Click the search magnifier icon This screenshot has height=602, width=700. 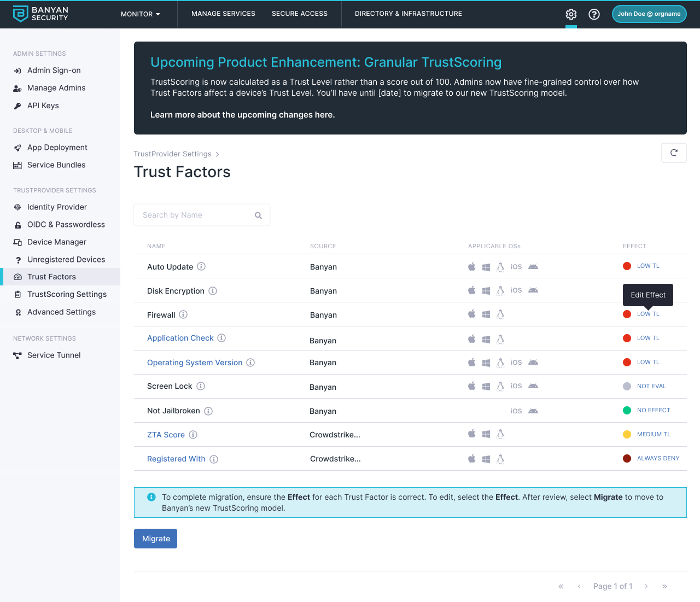(258, 215)
